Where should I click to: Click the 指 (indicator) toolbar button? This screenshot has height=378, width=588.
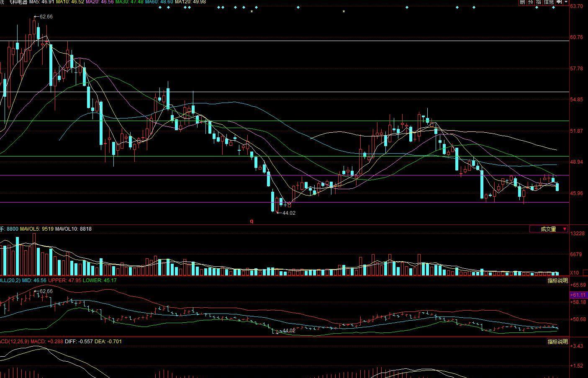[x=539, y=2]
